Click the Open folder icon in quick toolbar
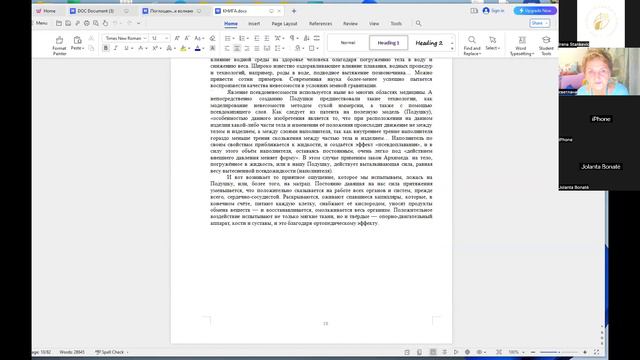Screen dimensions: 640x360 (59, 23)
